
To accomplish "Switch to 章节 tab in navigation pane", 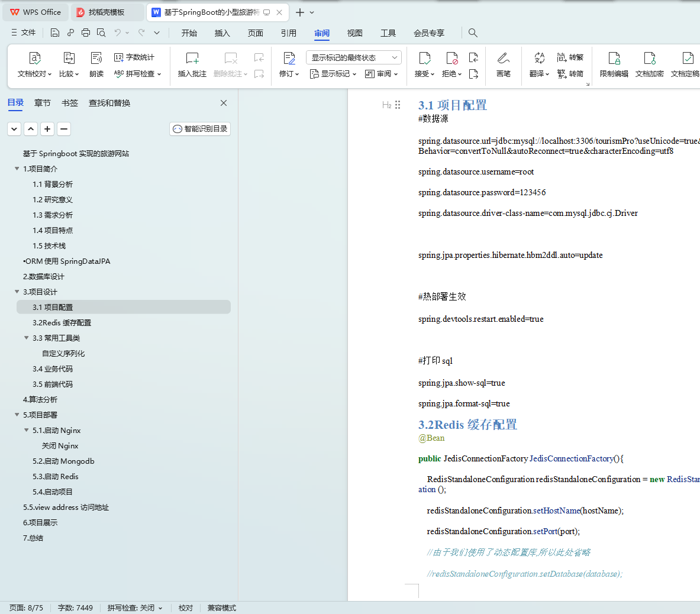I will pos(43,103).
